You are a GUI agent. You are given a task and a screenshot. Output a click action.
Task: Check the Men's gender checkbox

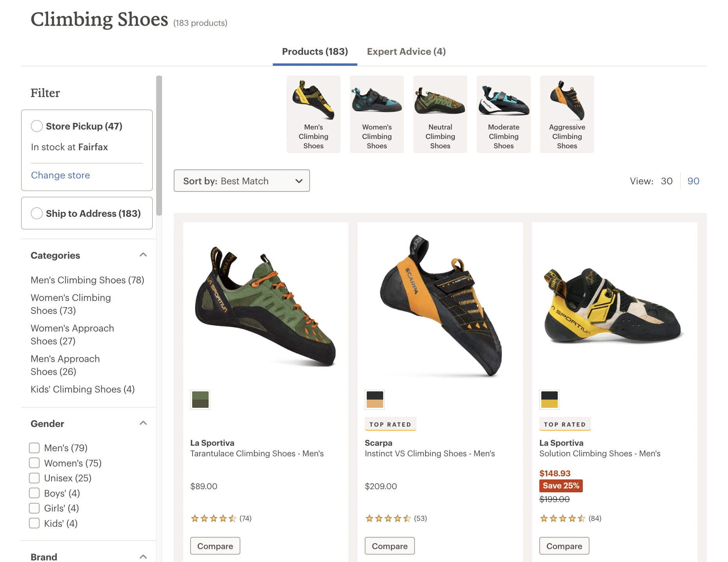point(34,448)
